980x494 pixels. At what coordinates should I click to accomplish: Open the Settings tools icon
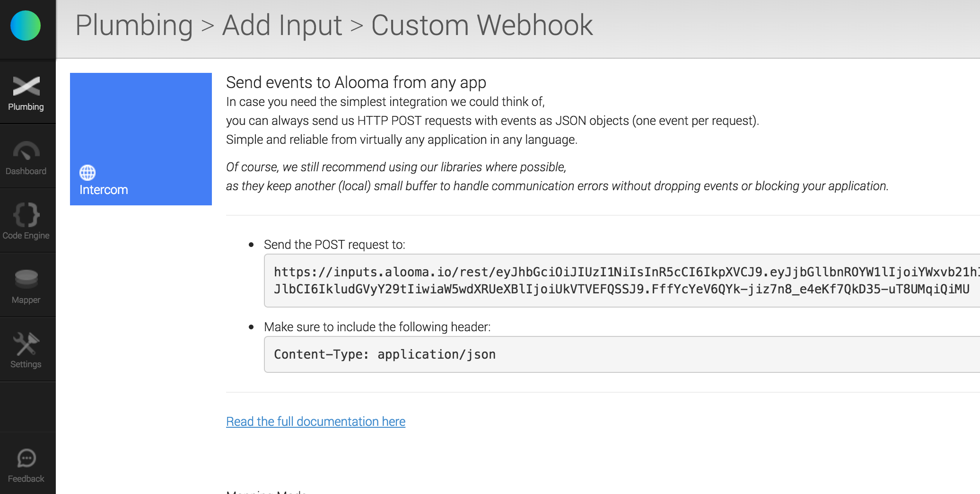point(26,344)
